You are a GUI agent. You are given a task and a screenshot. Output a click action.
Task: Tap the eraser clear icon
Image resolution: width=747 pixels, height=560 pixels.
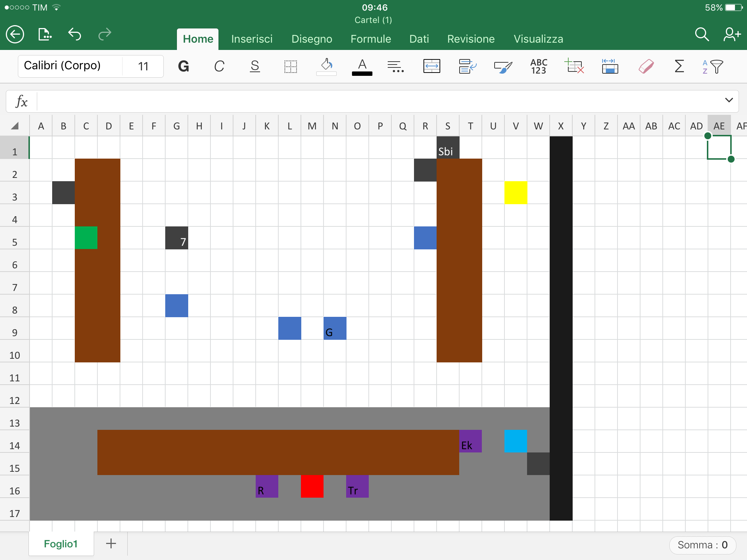pos(646,66)
